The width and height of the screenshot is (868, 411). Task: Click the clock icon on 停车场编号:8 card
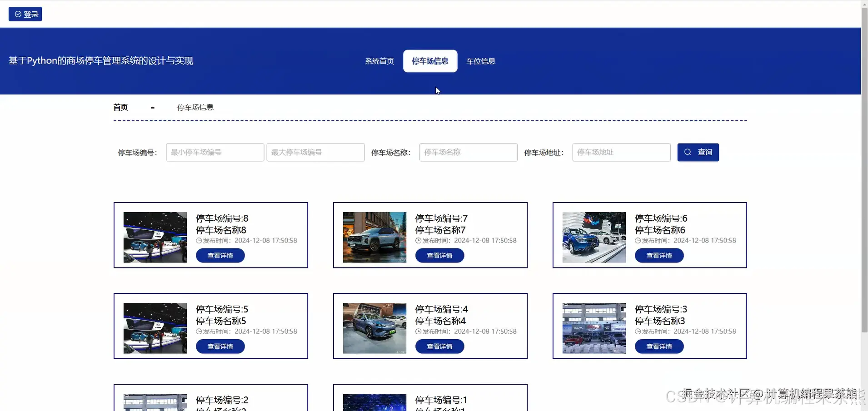click(200, 241)
